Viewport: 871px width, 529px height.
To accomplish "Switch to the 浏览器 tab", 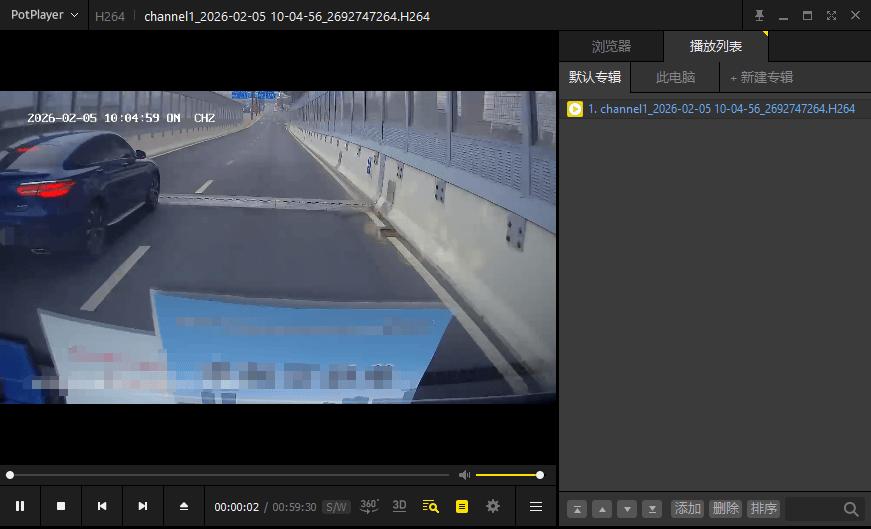I will tap(611, 46).
